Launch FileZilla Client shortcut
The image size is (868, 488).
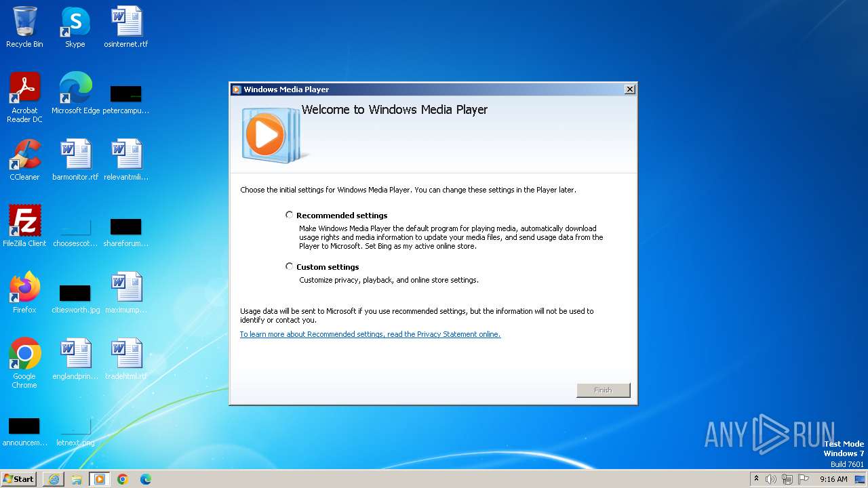tap(24, 227)
